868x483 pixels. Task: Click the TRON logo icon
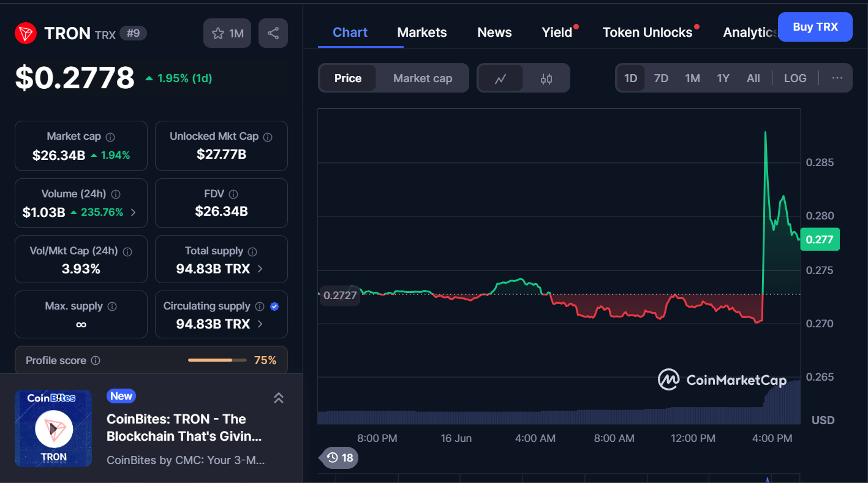pos(26,33)
